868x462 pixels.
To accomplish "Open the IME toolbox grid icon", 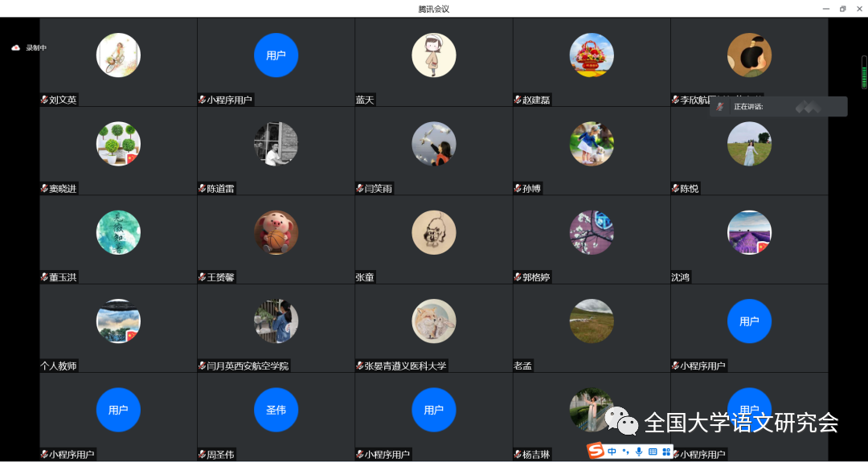I will point(666,452).
